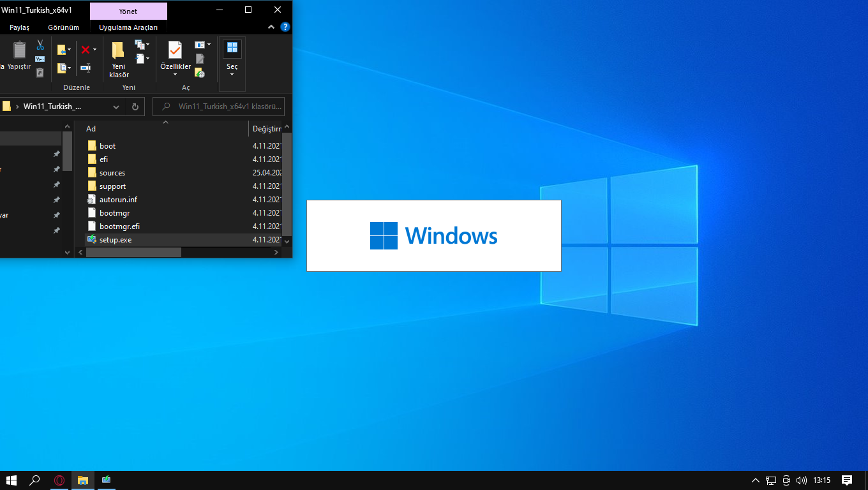Click the History icon in Aç group

pos(200,73)
